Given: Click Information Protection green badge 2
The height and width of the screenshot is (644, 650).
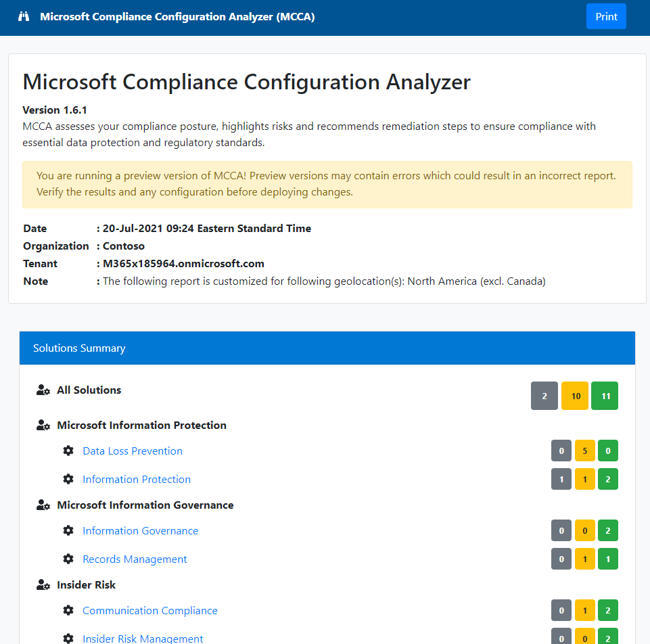Looking at the screenshot, I should point(608,479).
